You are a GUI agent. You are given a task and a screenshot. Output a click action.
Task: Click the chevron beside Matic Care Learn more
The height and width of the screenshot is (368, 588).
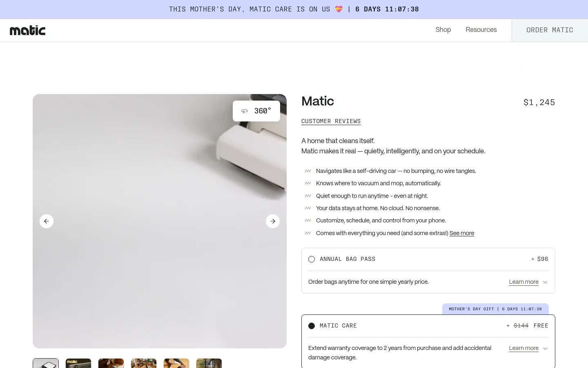coord(545,348)
